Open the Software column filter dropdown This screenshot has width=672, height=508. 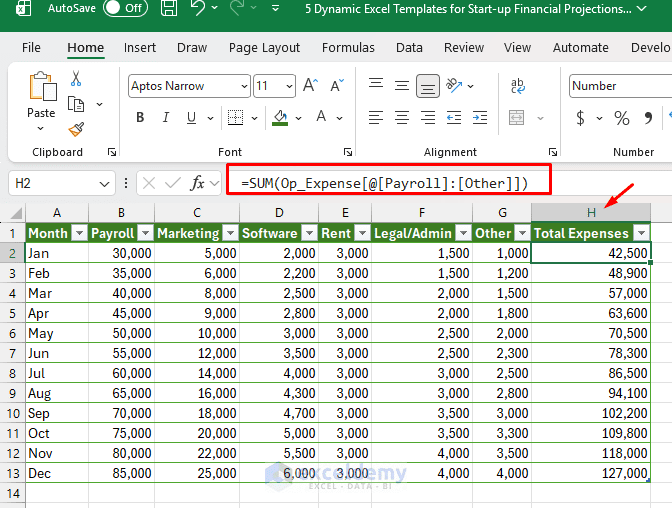click(x=309, y=233)
